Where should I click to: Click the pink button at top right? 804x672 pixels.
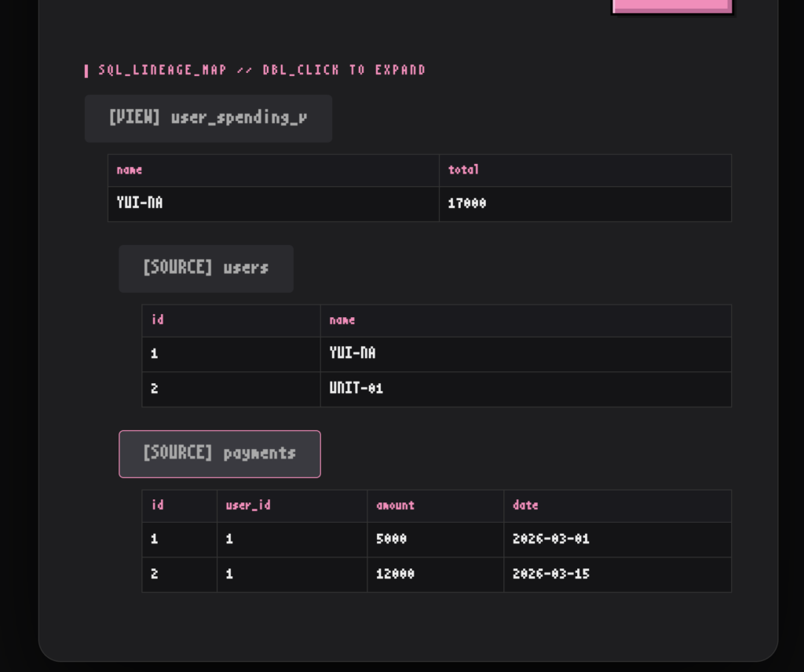[671, 6]
